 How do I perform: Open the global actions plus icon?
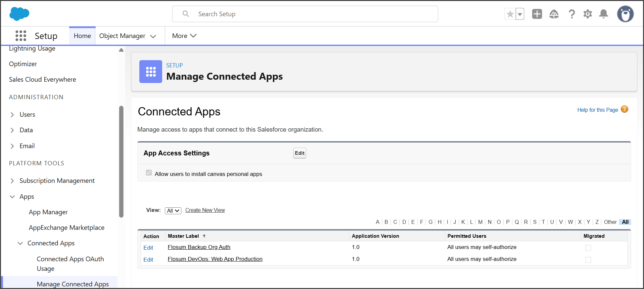click(537, 14)
